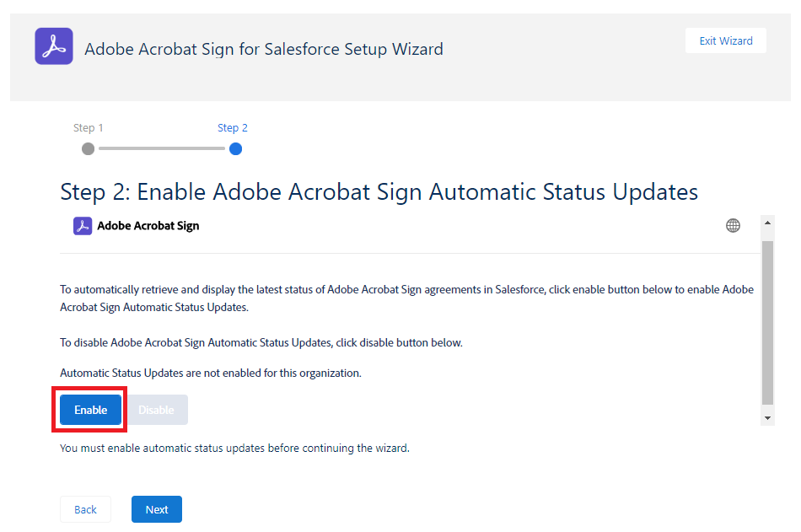Viewport: 801px width, 532px height.
Task: Go back to the previous wizard step
Action: [x=85, y=509]
